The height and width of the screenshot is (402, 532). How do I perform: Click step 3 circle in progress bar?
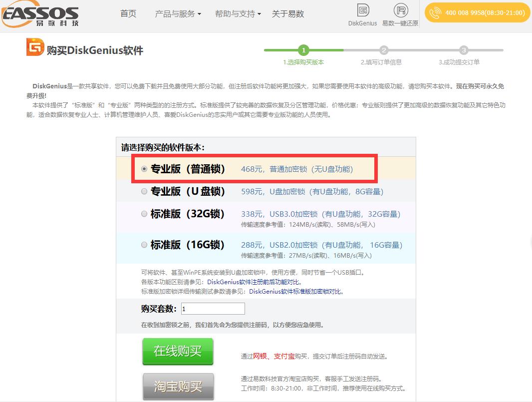464,50
